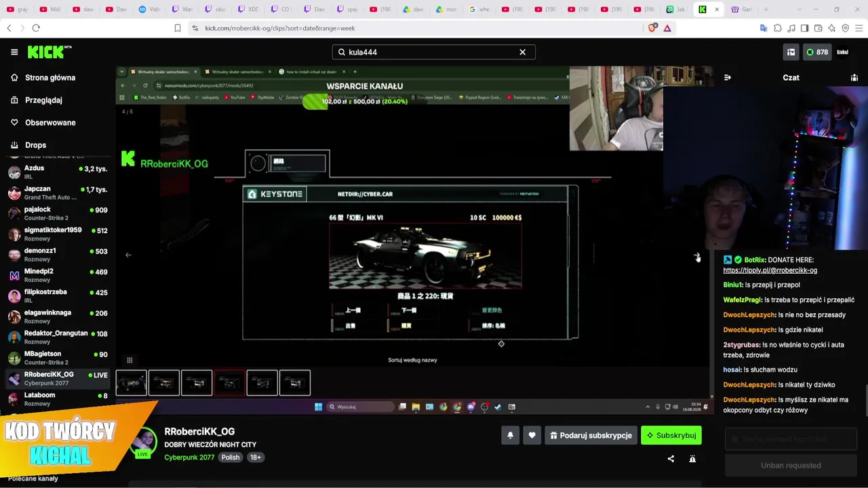Open site information icon in address bar
Image resolution: width=868 pixels, height=488 pixels.
click(x=195, y=28)
